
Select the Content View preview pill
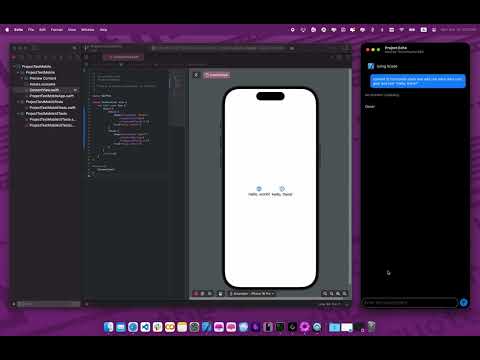(x=217, y=75)
